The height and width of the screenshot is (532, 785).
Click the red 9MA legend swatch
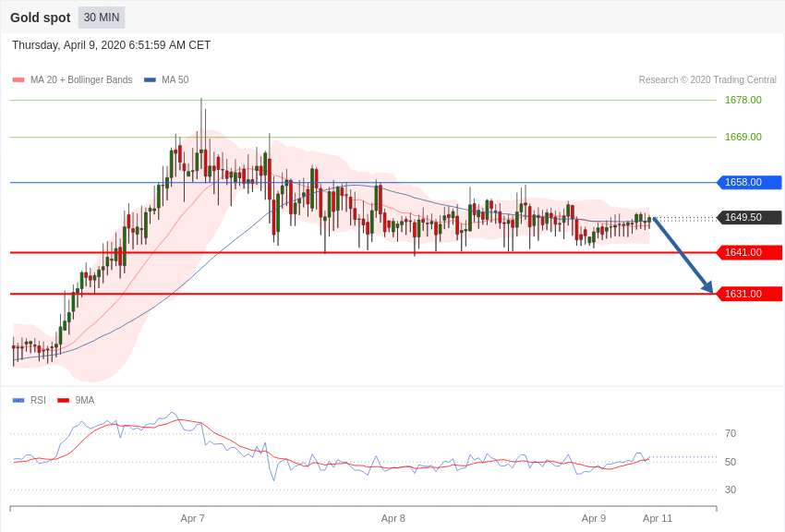click(x=63, y=400)
